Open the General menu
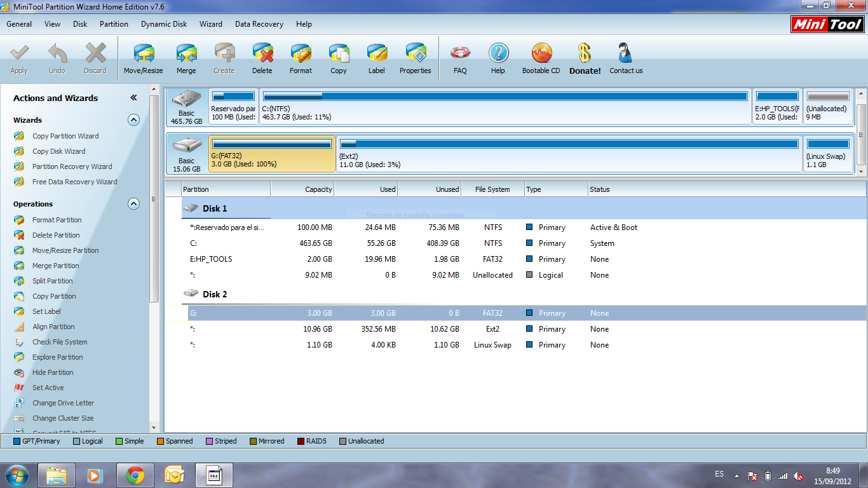868x488 pixels. click(19, 24)
